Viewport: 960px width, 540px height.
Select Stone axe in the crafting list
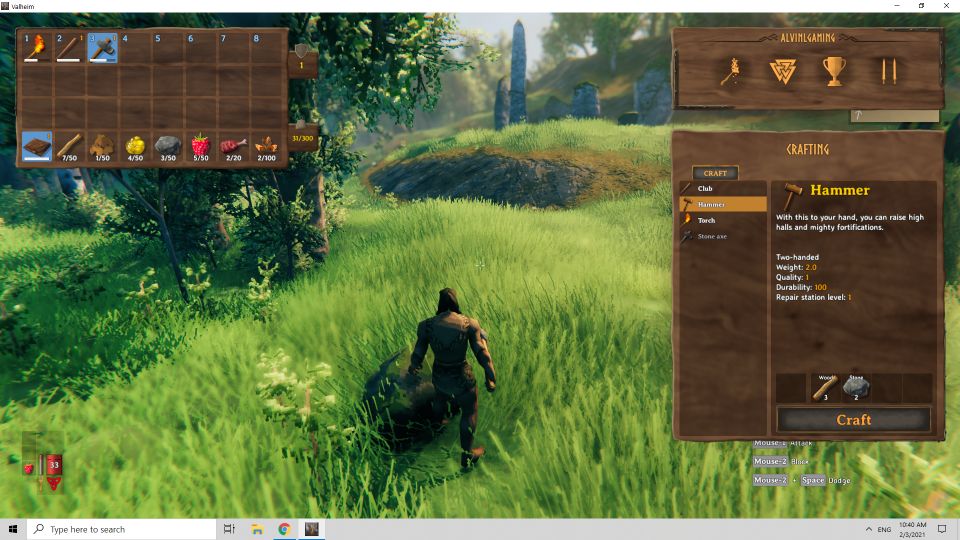pos(723,236)
